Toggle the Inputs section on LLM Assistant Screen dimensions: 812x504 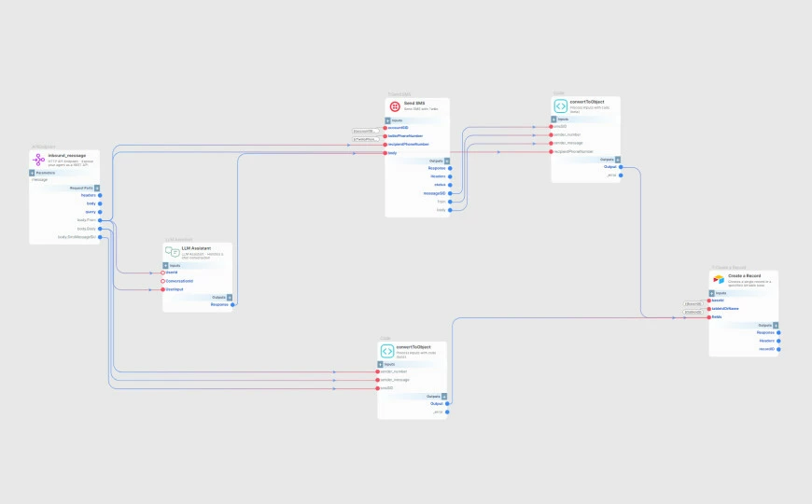[x=166, y=265]
